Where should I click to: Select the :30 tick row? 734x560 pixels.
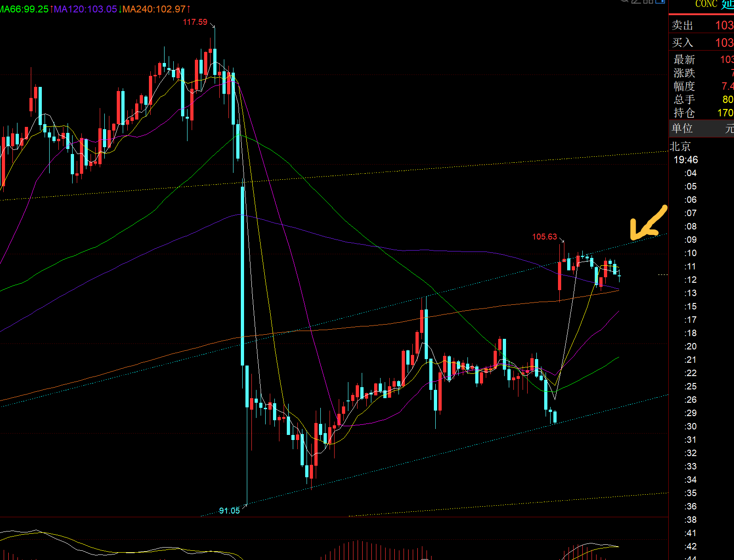point(690,427)
